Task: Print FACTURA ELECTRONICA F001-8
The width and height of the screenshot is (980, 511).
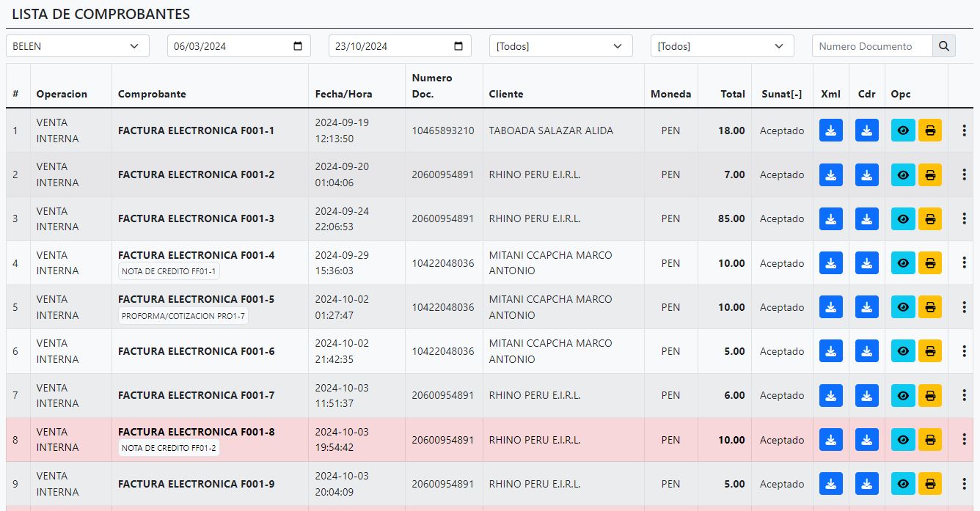Action: [929, 440]
